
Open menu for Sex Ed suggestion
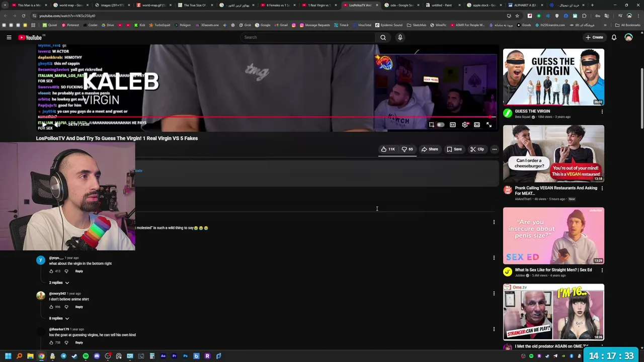coord(602,270)
